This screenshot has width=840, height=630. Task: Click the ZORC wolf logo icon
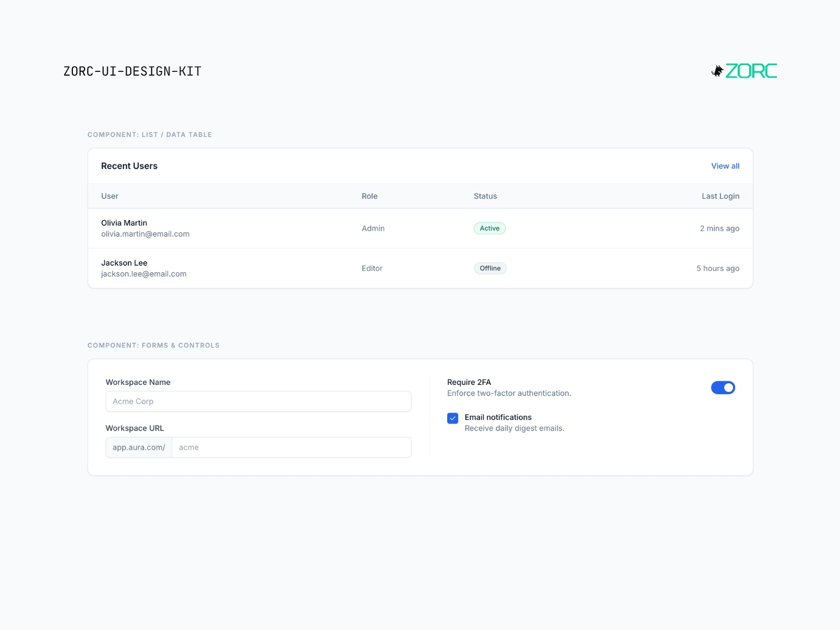[717, 71]
